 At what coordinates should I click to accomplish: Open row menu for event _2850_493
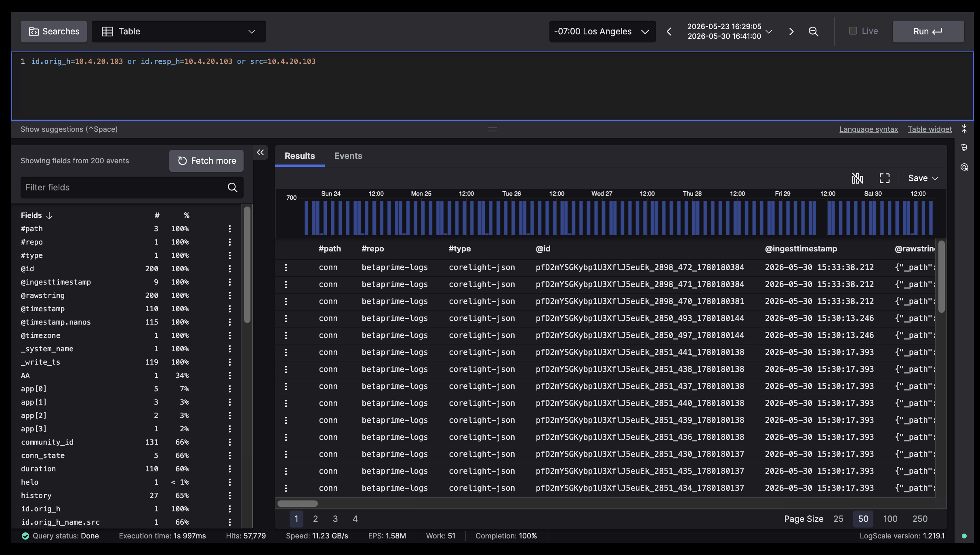pyautogui.click(x=286, y=319)
